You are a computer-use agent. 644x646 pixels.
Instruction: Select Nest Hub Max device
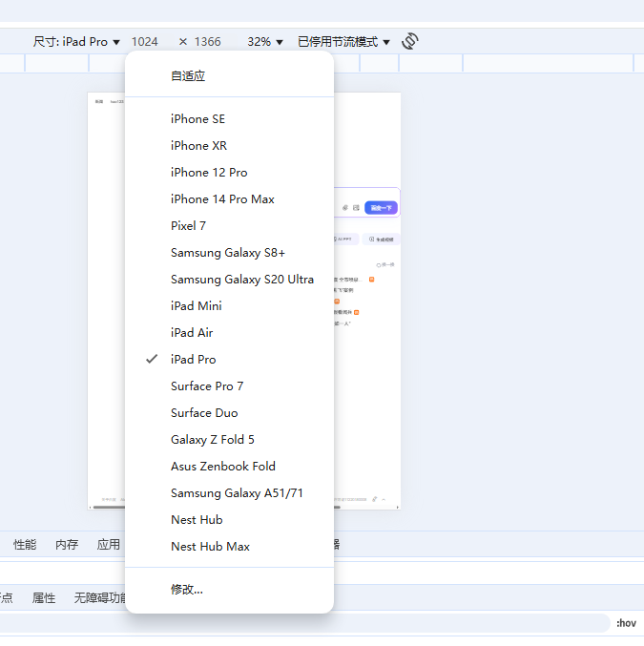[x=230, y=547]
